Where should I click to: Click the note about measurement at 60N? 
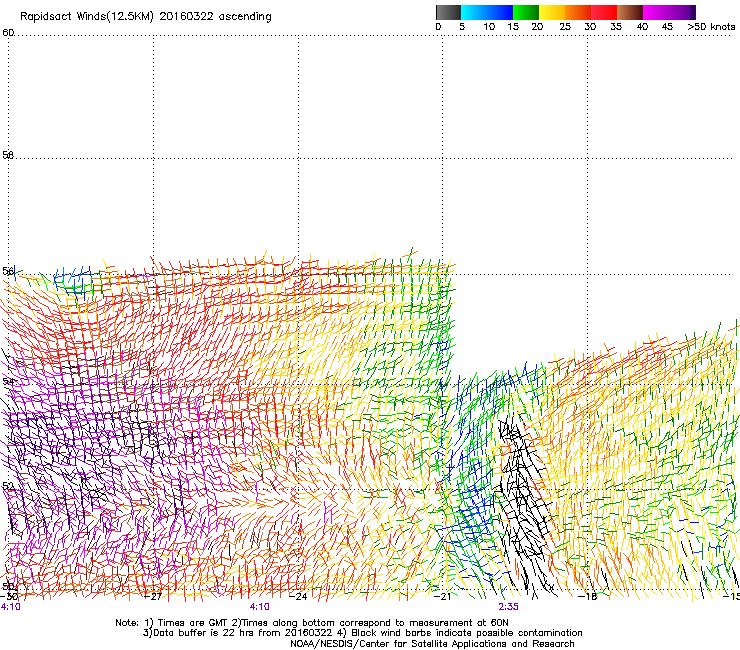pos(372,623)
